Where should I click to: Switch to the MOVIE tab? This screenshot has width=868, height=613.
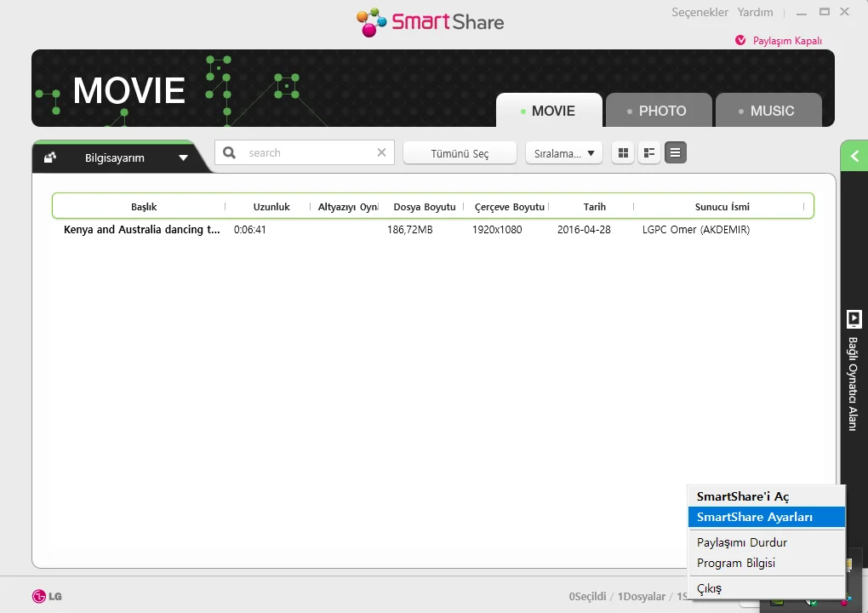pos(549,110)
